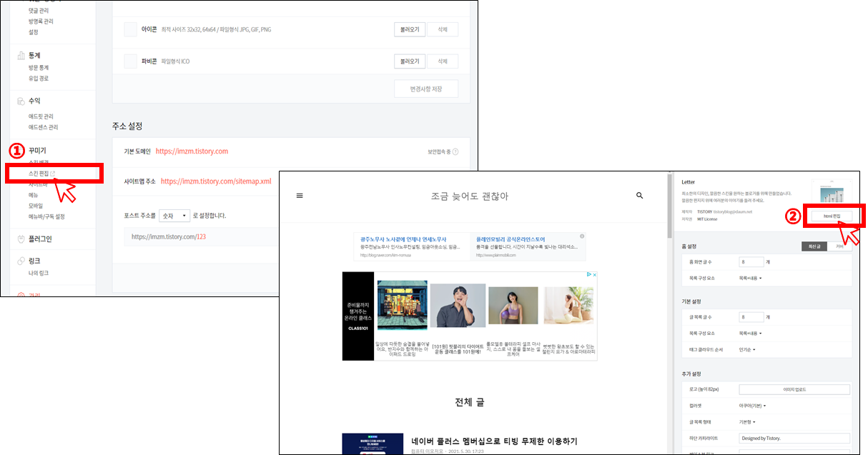Click the 보안접속 중 status text
Image resolution: width=868 pixels, height=455 pixels.
[x=439, y=151]
